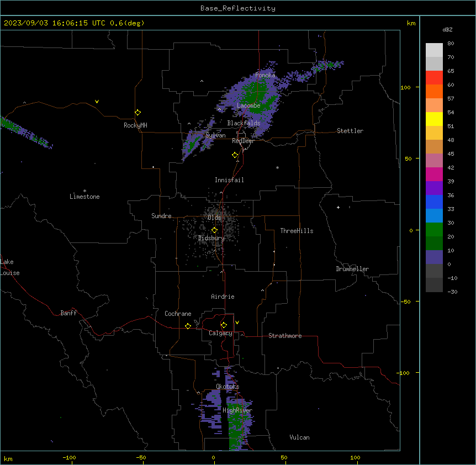The width and height of the screenshot is (476, 465).
Task: Click the km label at top right
Action: [x=411, y=23]
